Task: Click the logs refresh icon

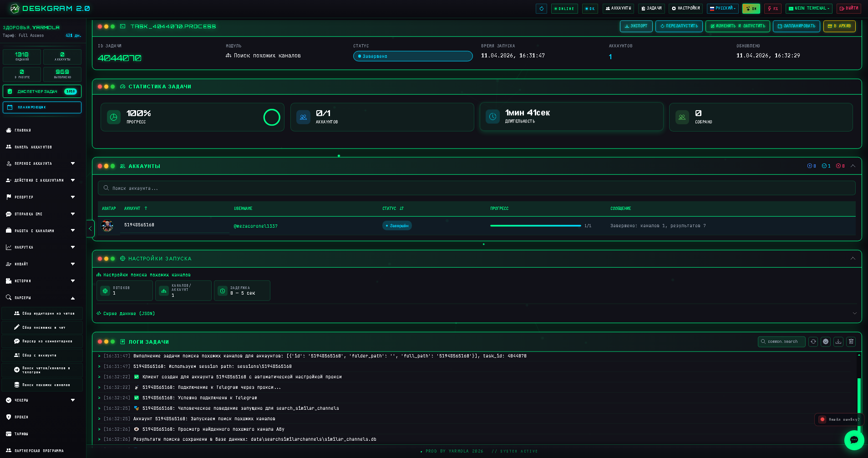Action: click(813, 341)
